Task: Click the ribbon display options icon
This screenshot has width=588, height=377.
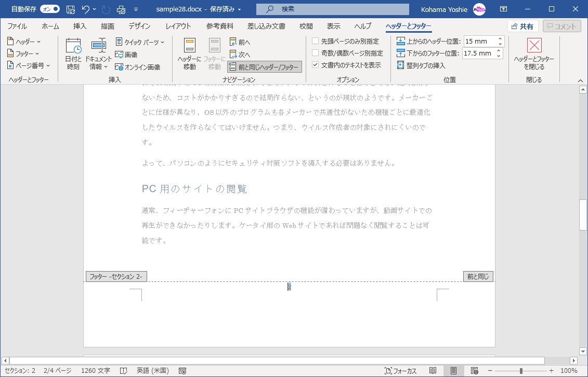Action: point(503,9)
